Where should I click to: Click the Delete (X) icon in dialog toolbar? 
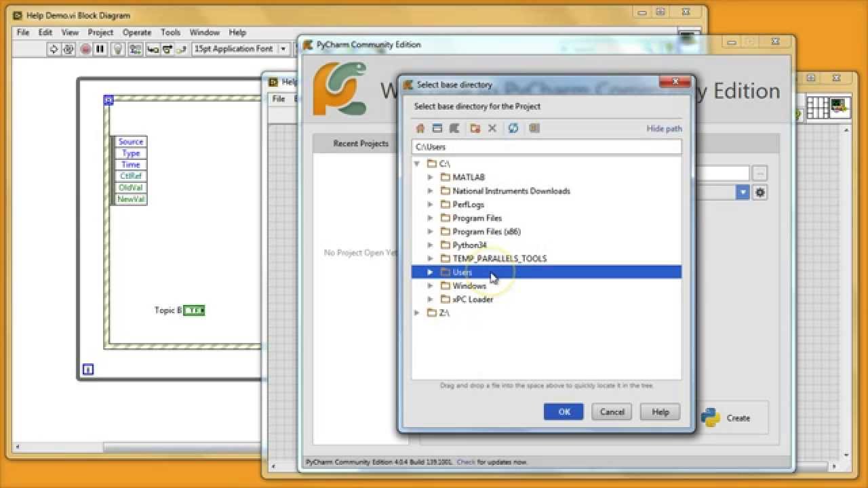pos(492,128)
